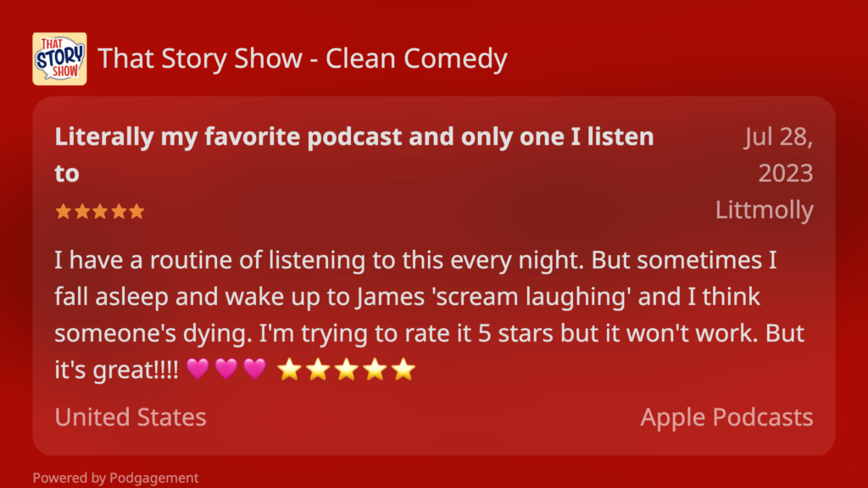This screenshot has width=868, height=488.
Task: Click the second orange rating star
Action: [82, 211]
